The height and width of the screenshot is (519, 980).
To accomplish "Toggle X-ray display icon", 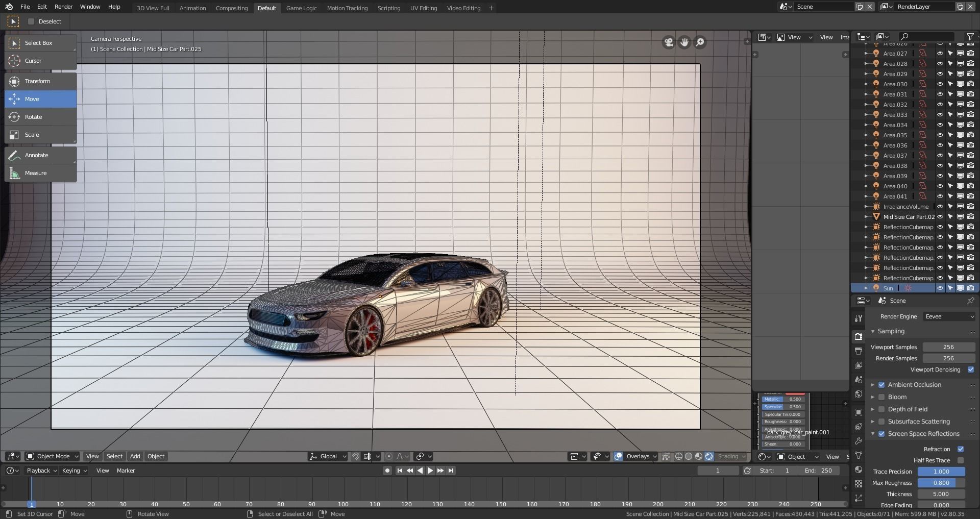I will coord(666,456).
